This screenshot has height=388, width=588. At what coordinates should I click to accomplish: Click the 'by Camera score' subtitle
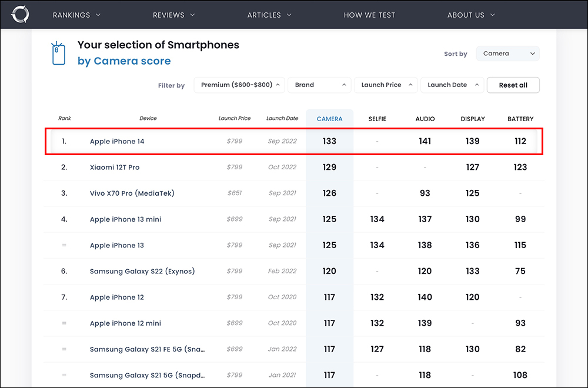(124, 61)
